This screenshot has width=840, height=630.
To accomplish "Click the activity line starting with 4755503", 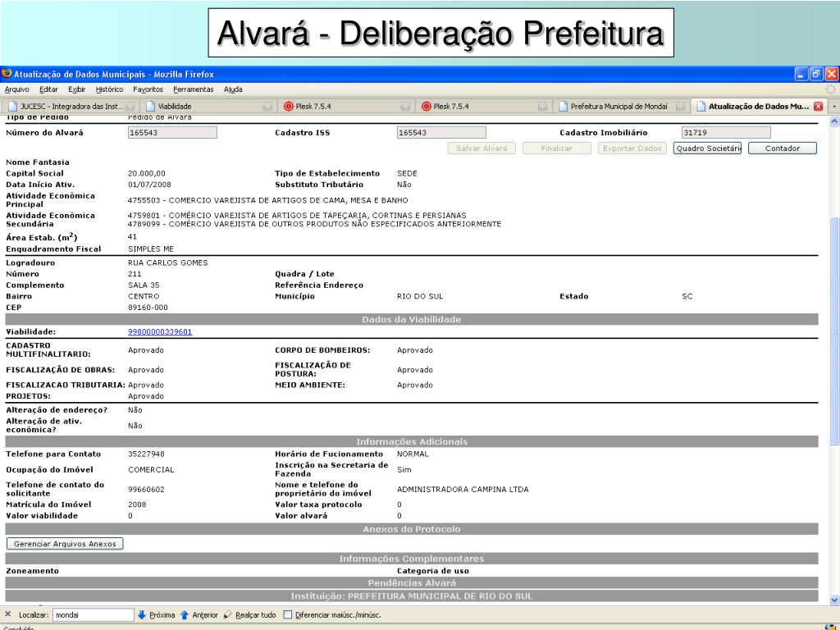I will 268,200.
